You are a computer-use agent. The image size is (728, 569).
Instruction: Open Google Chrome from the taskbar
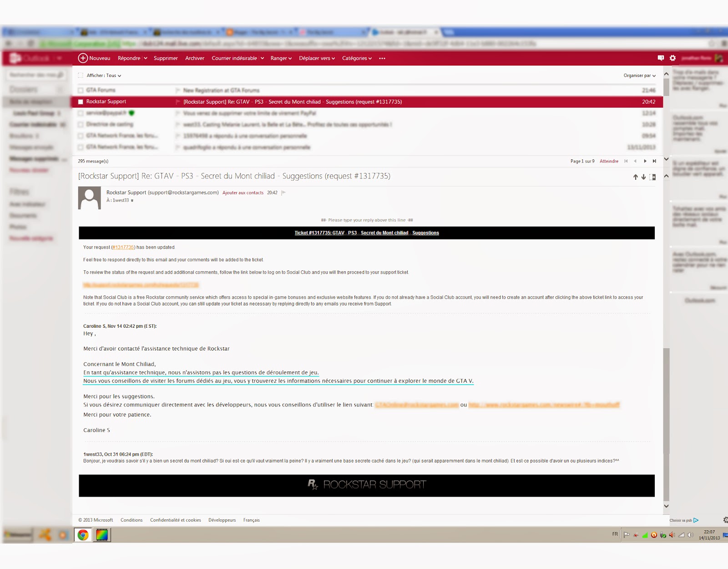pos(83,535)
